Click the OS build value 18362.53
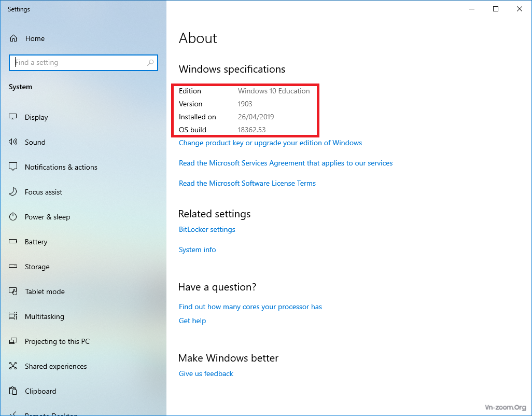 click(252, 130)
